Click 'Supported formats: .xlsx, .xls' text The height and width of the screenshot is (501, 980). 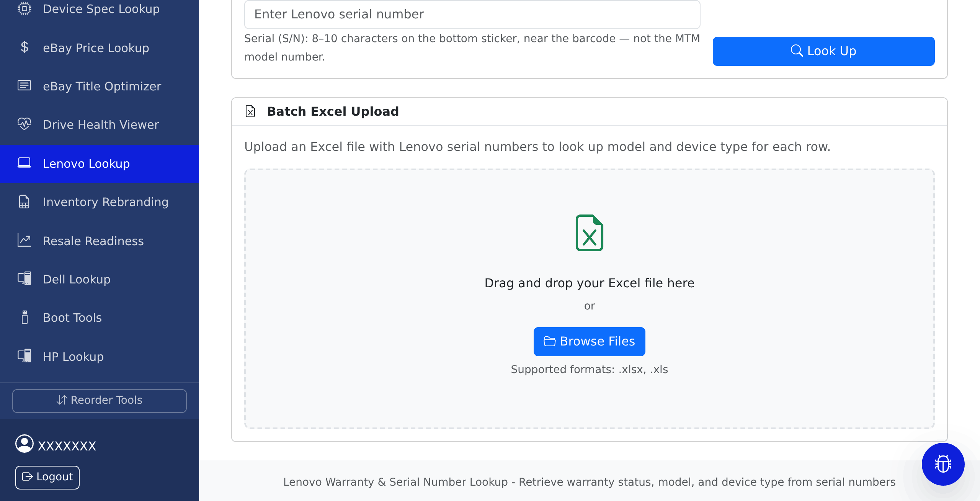pos(590,369)
